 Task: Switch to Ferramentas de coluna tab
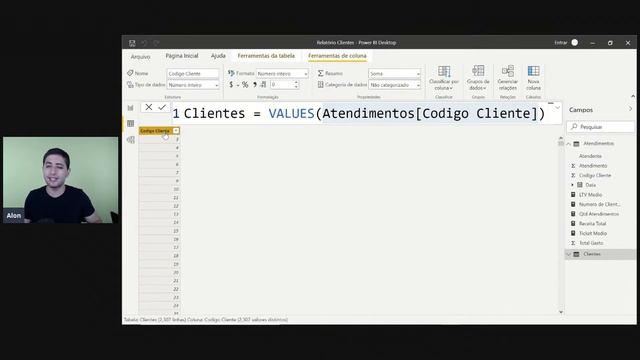click(337, 56)
